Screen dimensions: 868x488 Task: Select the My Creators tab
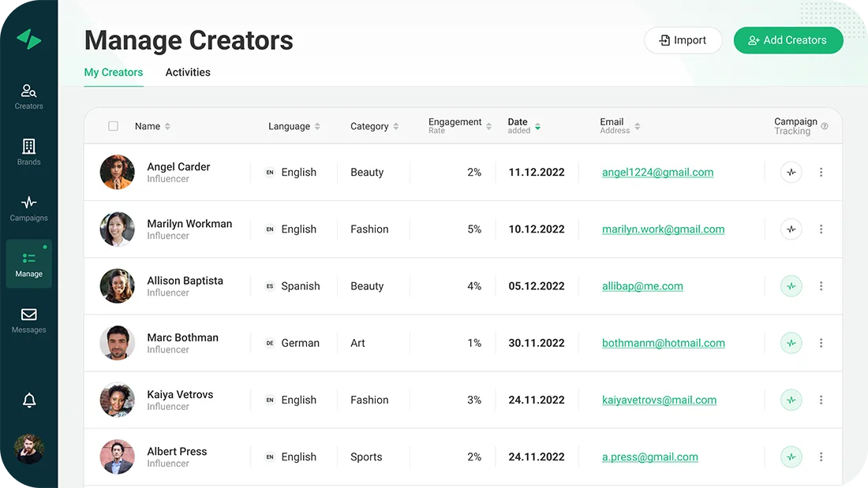coord(114,73)
